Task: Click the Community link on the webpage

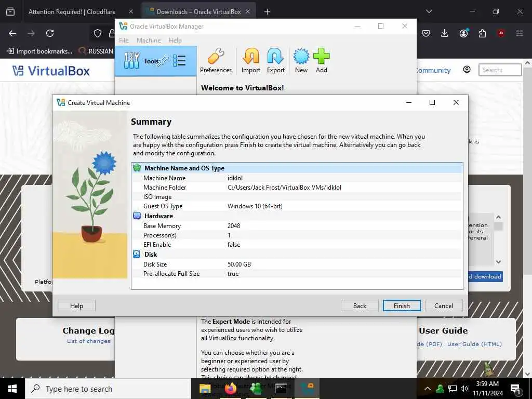Action: click(434, 70)
